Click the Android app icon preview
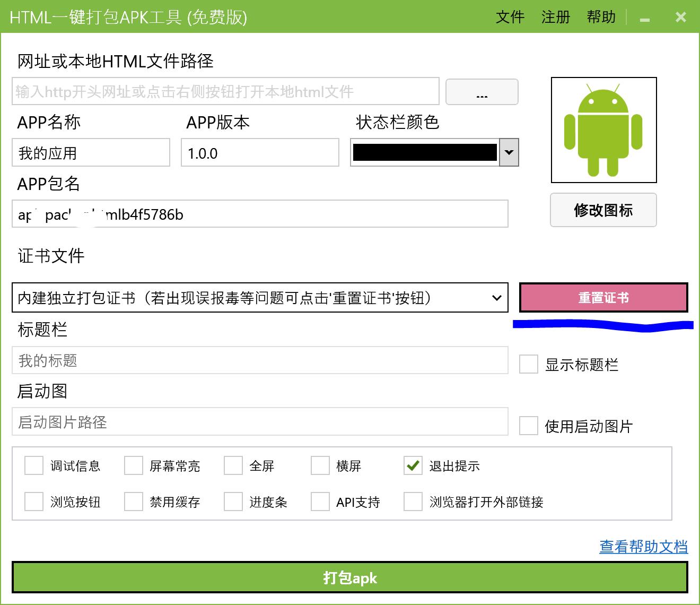Screen dimensions: 700x605 pos(603,131)
